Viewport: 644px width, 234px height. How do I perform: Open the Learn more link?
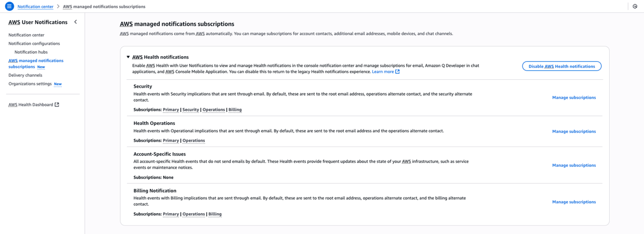[383, 72]
